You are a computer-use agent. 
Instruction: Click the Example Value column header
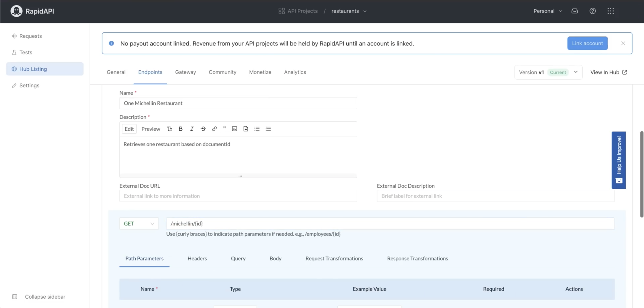click(369, 289)
